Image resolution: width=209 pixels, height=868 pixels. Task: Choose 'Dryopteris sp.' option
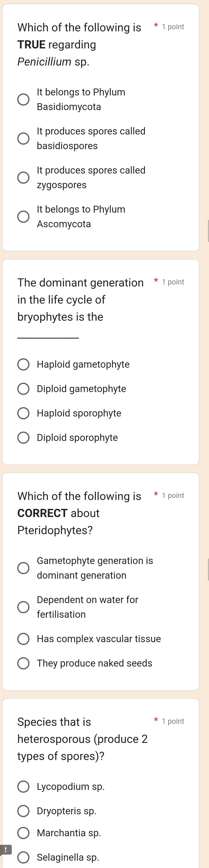(23, 811)
